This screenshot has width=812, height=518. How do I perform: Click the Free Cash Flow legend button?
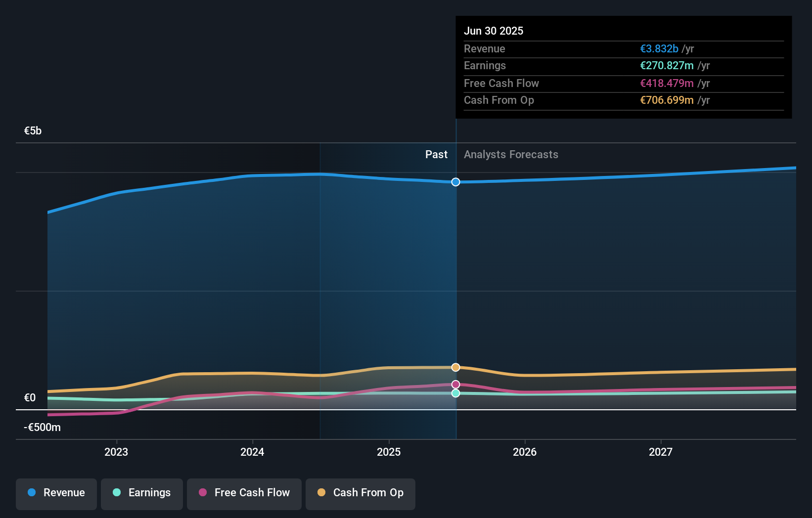click(244, 493)
